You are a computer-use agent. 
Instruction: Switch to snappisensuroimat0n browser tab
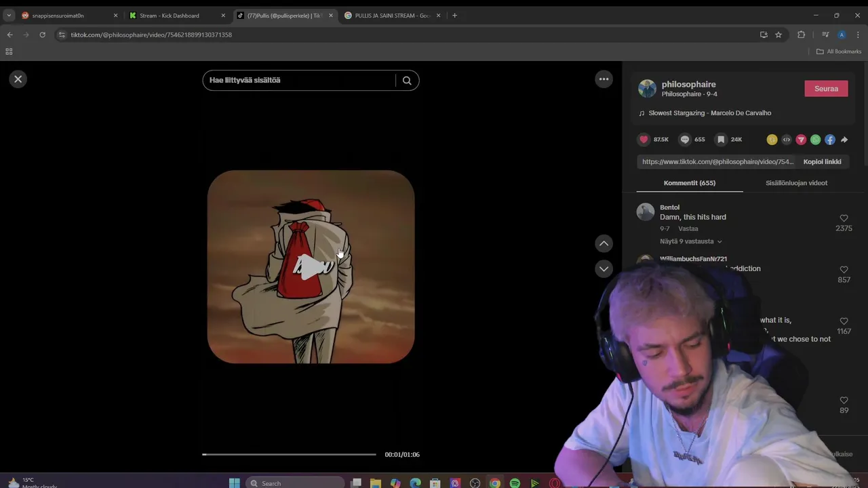[69, 16]
